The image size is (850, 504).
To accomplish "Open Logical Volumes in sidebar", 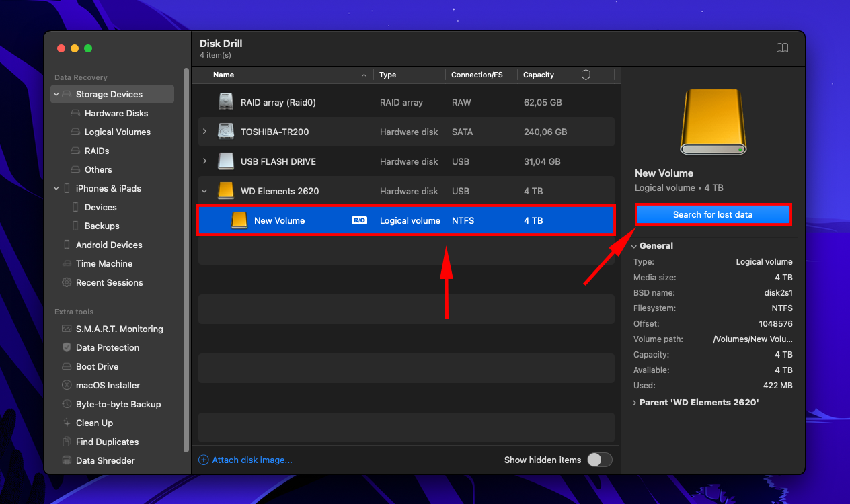I will pos(118,132).
